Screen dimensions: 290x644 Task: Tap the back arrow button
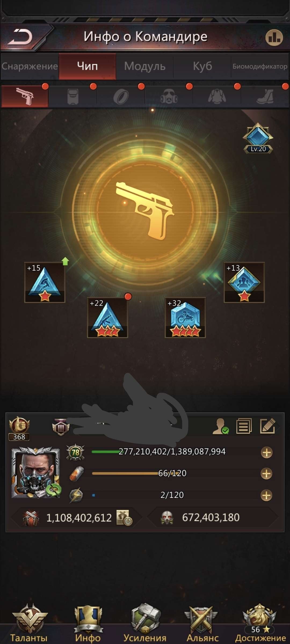coord(20,37)
